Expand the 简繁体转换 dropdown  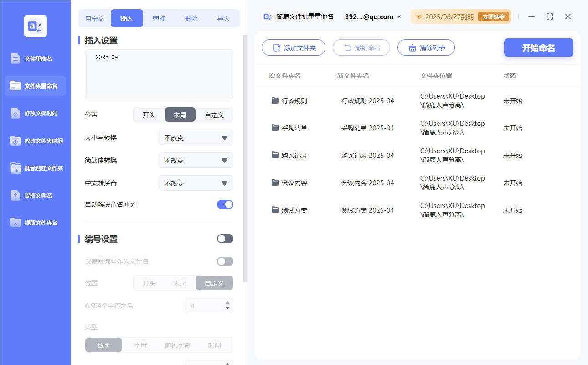coord(196,160)
